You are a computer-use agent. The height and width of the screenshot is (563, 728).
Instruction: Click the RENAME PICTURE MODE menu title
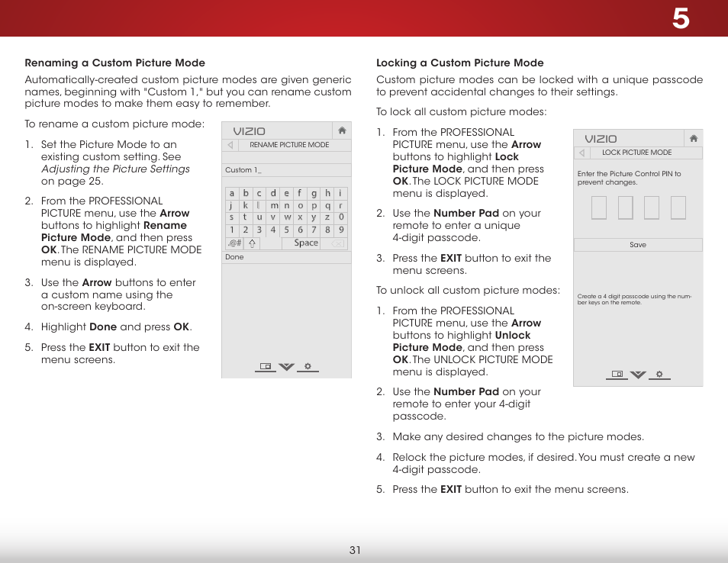(x=289, y=145)
